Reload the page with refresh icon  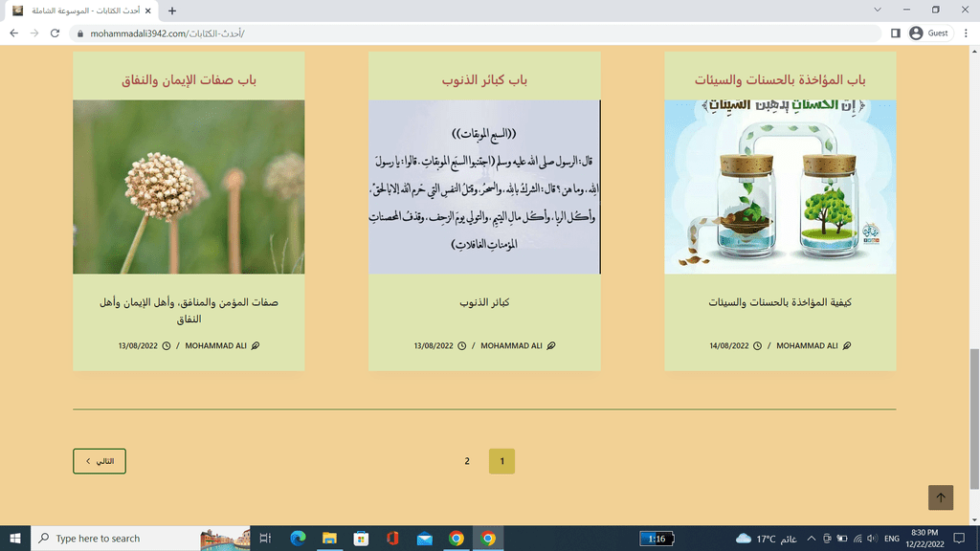(x=55, y=33)
